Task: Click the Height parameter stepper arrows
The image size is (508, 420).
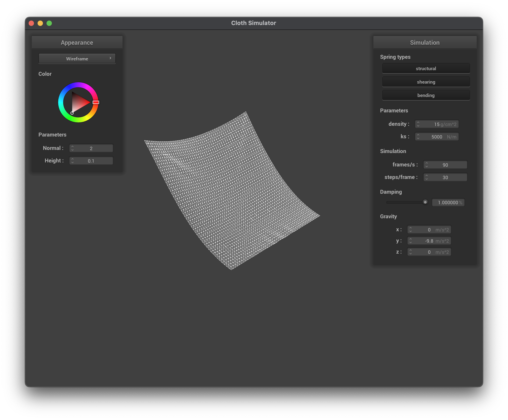Action: tap(73, 161)
